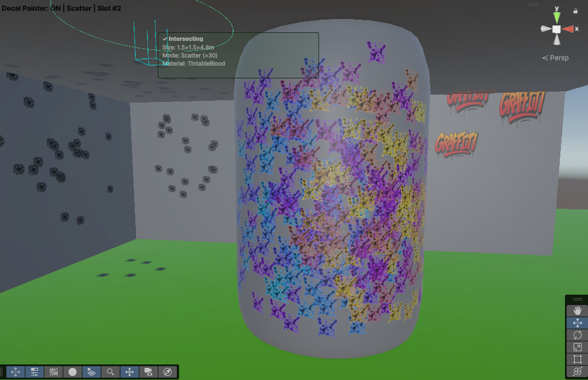Select the combined Transform tool

point(577,371)
